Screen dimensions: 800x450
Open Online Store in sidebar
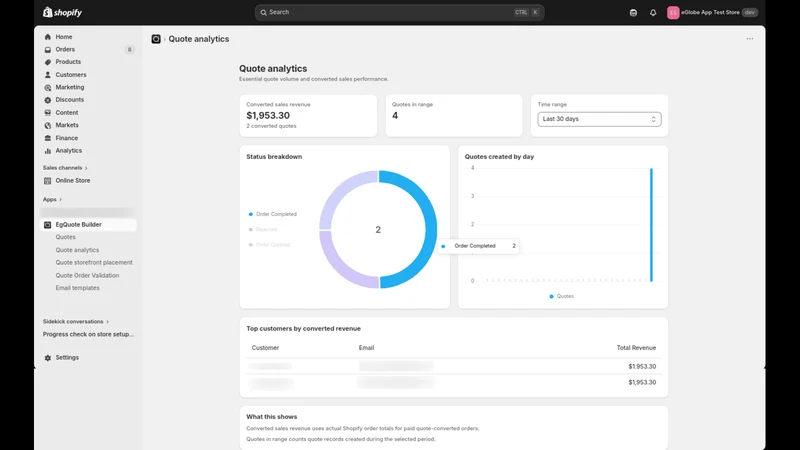(x=72, y=181)
